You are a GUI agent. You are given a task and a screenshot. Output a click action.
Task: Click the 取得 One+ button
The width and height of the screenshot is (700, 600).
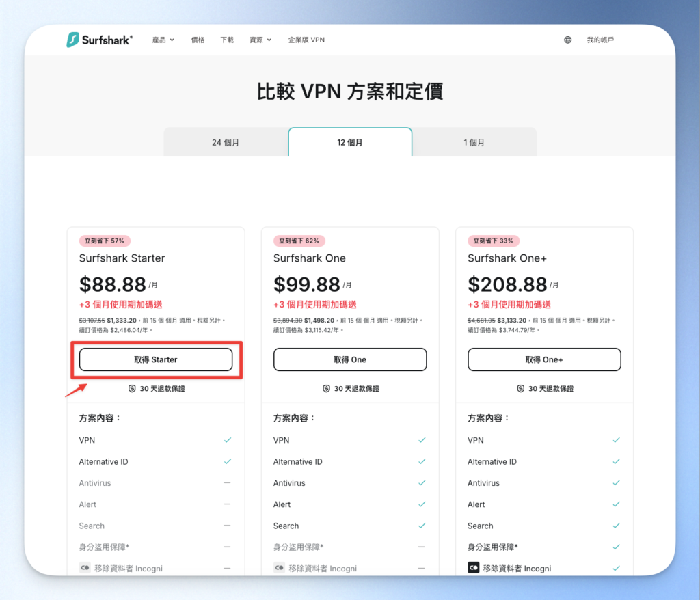(x=544, y=359)
